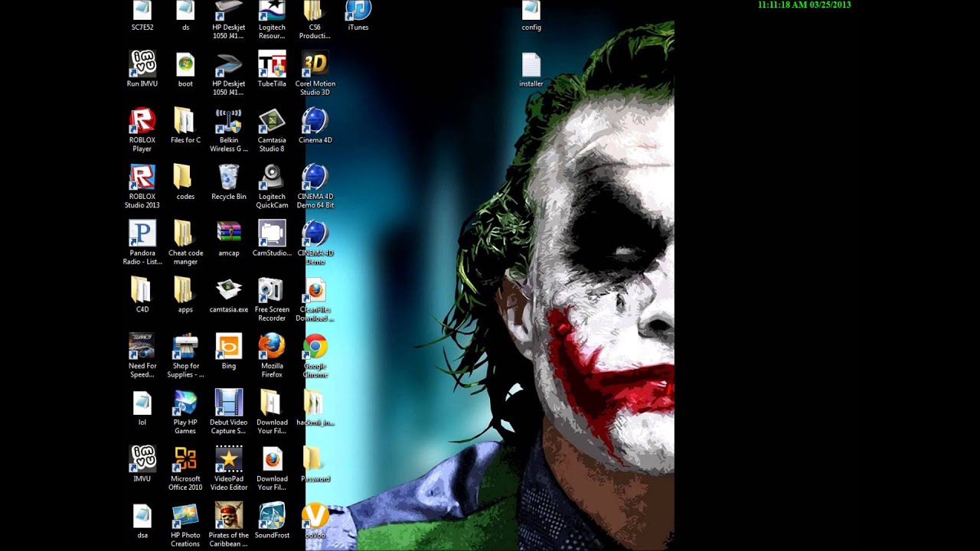Click the green clock gadget 11:11:18 AM
Screen dimensions: 980x551
804,5
